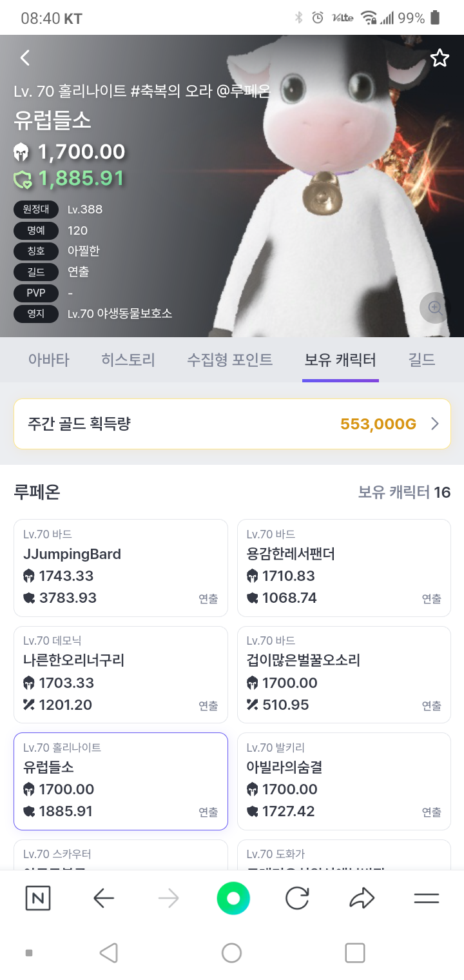
Task: Open the 겁이많은벌꿀오소리 character card
Action: coord(344,674)
